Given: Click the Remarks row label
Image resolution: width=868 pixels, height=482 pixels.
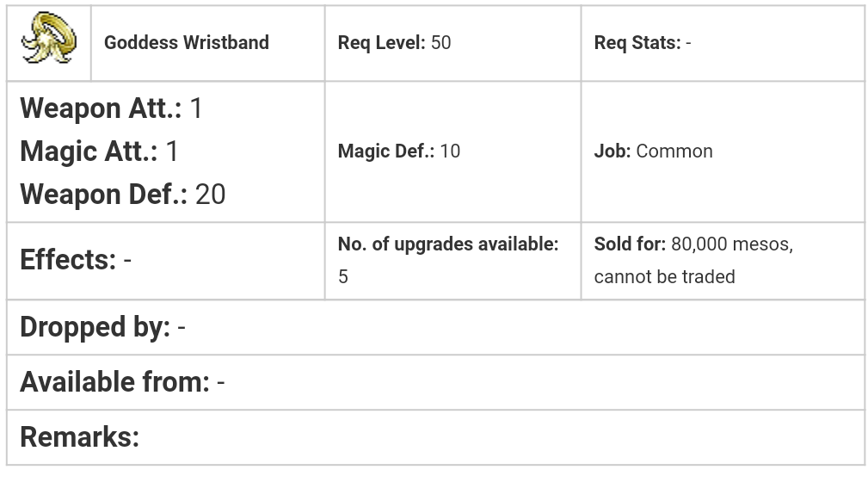Looking at the screenshot, I should (79, 437).
